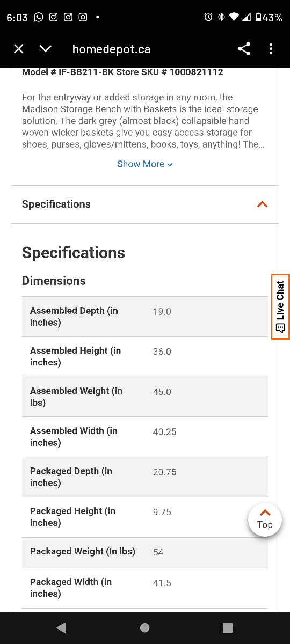The height and width of the screenshot is (644, 290).
Task: Tap the first Instagram notification icon
Action: point(53,17)
